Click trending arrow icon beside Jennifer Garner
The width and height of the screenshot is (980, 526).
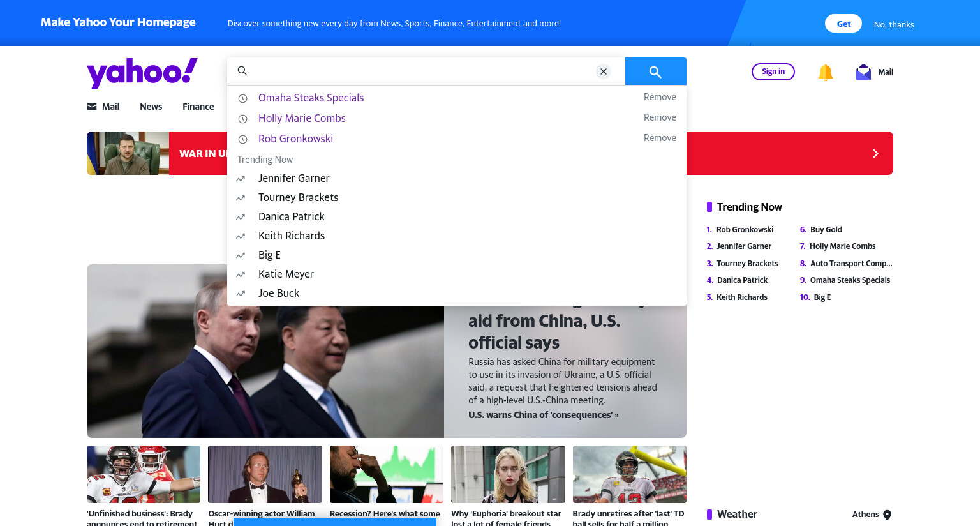pos(241,179)
